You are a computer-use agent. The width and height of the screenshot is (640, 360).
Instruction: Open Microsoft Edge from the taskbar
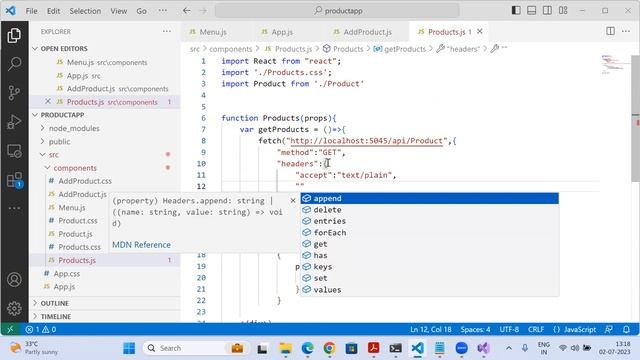tap(307, 348)
